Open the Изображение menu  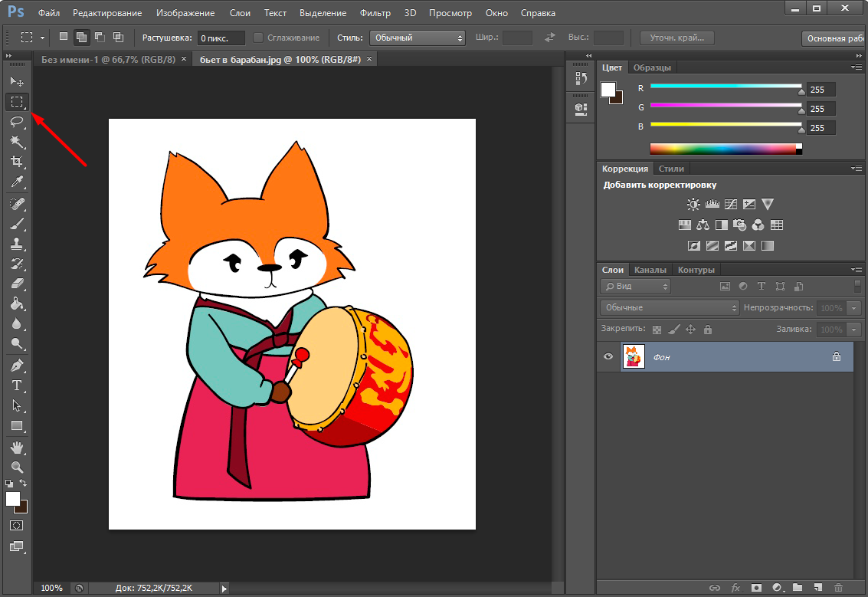click(185, 13)
